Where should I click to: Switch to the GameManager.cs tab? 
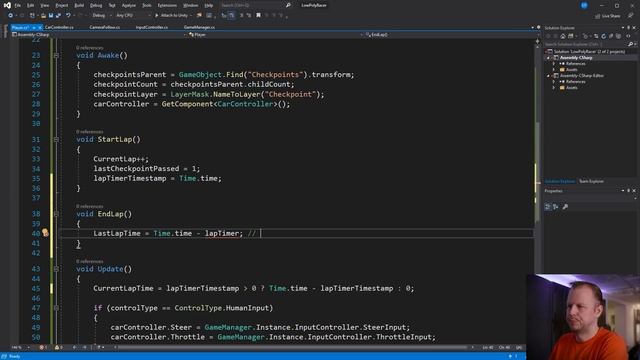click(199, 27)
